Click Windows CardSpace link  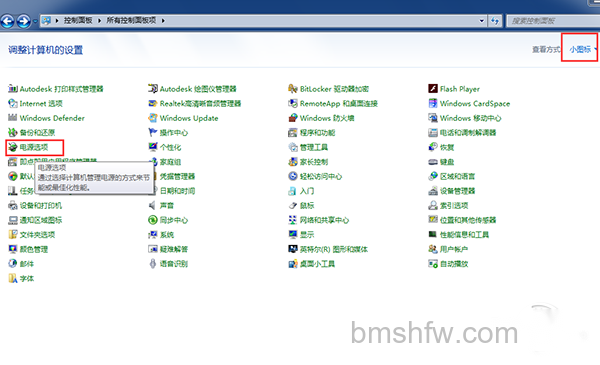475,103
